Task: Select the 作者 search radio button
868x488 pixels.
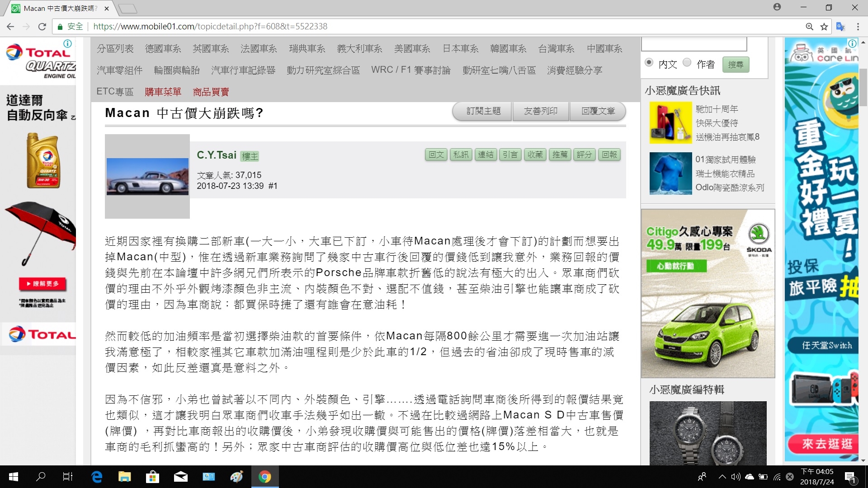Action: click(x=687, y=62)
